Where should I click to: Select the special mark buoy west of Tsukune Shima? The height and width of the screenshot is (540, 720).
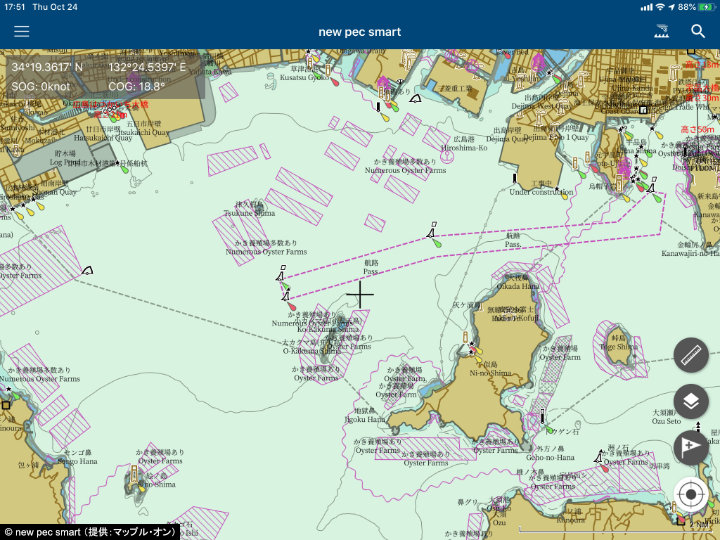click(87, 270)
